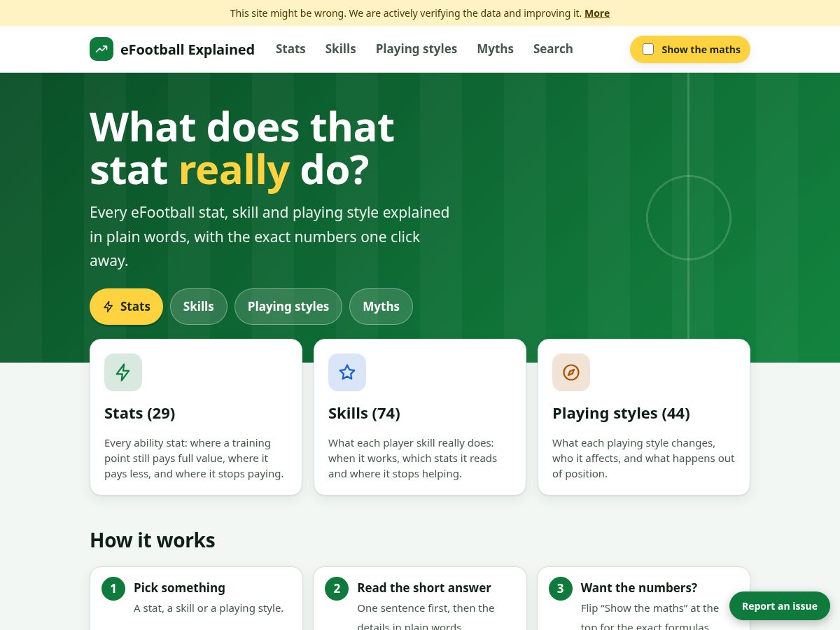The width and height of the screenshot is (840, 630).
Task: Click the hero subtitle starting Every eFootball stat
Action: click(x=269, y=237)
